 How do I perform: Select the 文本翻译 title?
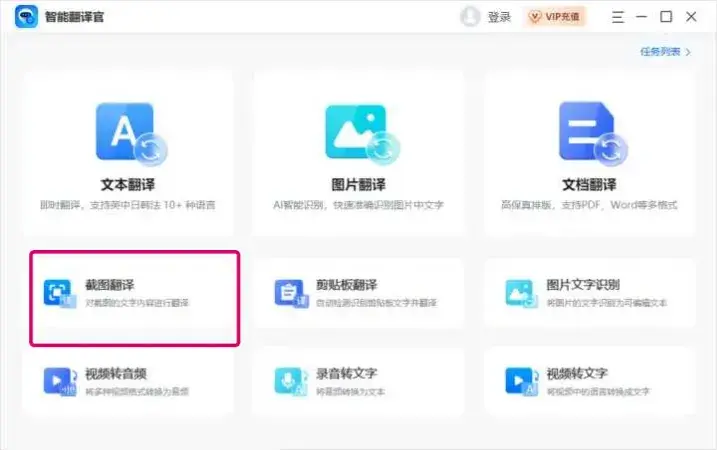[128, 185]
